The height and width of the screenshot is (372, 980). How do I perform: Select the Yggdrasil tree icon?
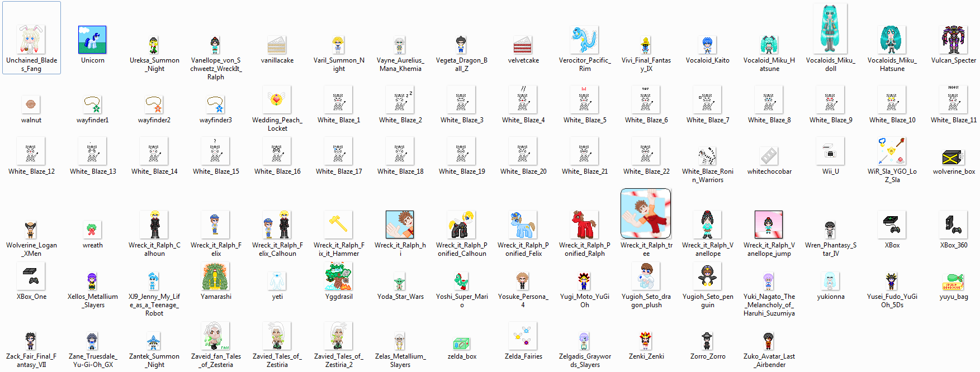pos(338,276)
